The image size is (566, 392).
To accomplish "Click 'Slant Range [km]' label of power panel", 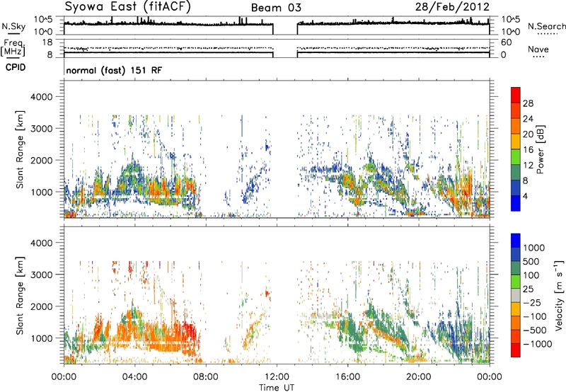I will click(x=20, y=149).
